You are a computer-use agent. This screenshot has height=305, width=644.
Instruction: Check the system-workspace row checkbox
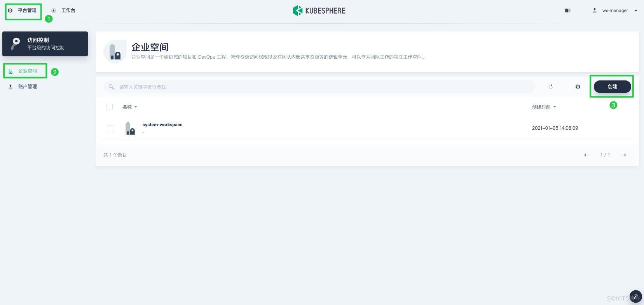click(x=110, y=128)
